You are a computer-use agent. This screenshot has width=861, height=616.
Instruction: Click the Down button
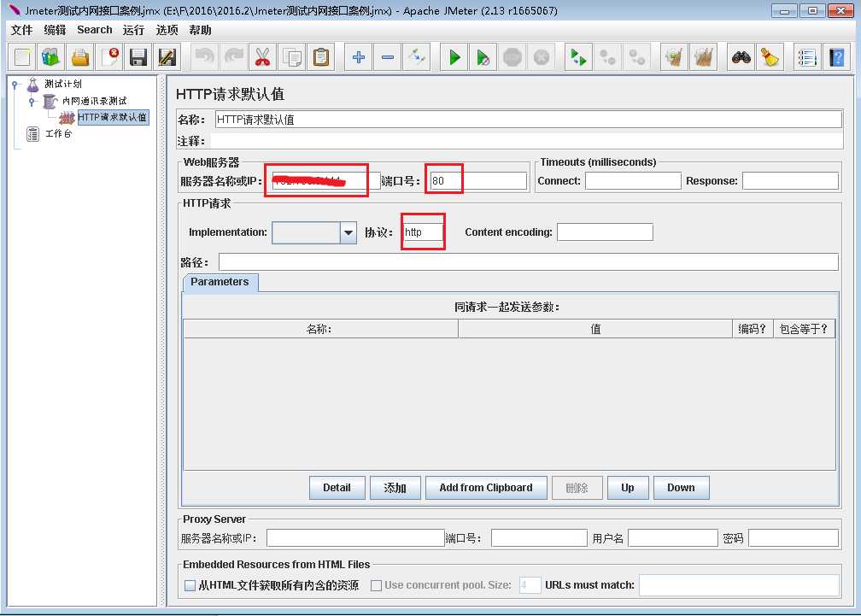681,488
